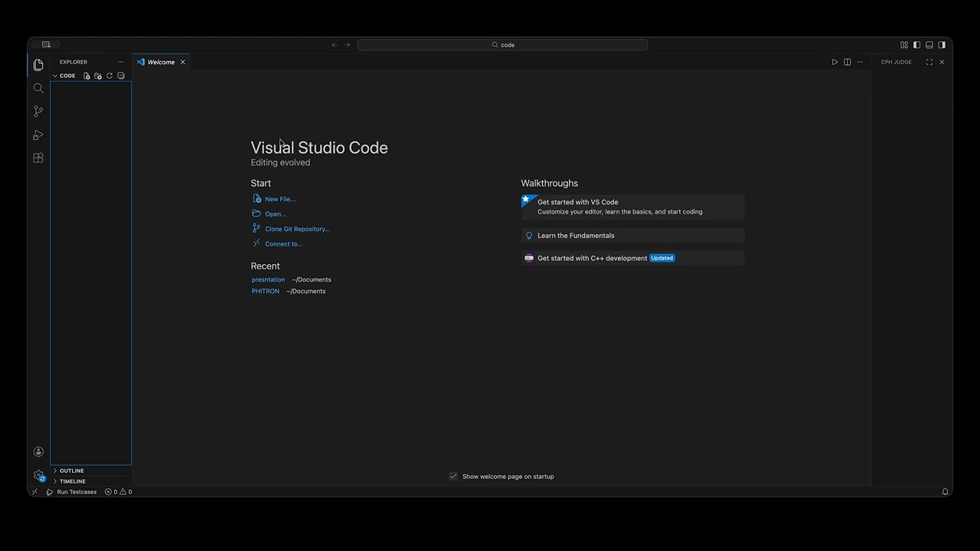The height and width of the screenshot is (551, 980).
Task: Open the Manage gear icon
Action: pos(38,475)
